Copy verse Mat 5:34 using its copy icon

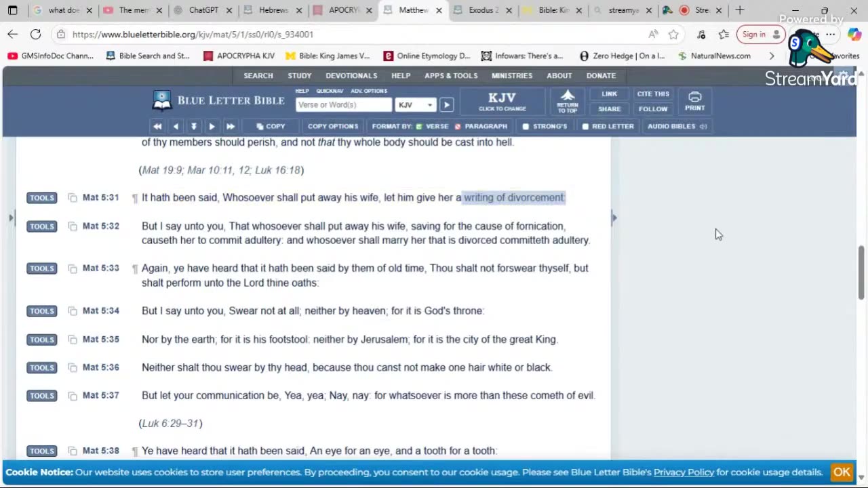(73, 311)
